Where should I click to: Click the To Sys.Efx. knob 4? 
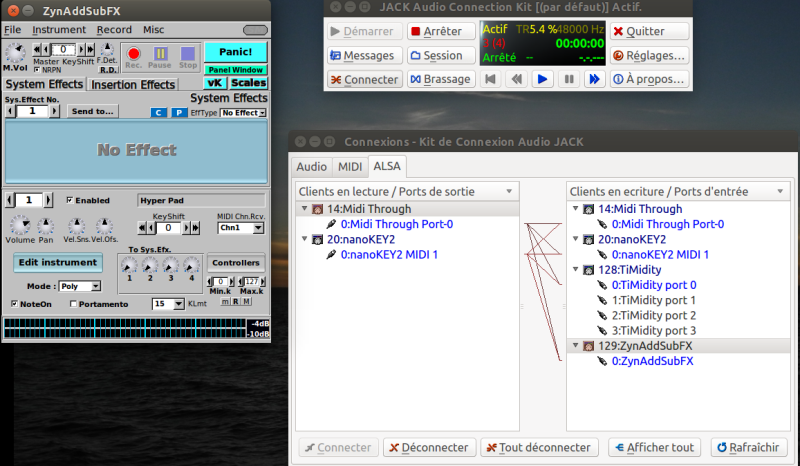(191, 265)
